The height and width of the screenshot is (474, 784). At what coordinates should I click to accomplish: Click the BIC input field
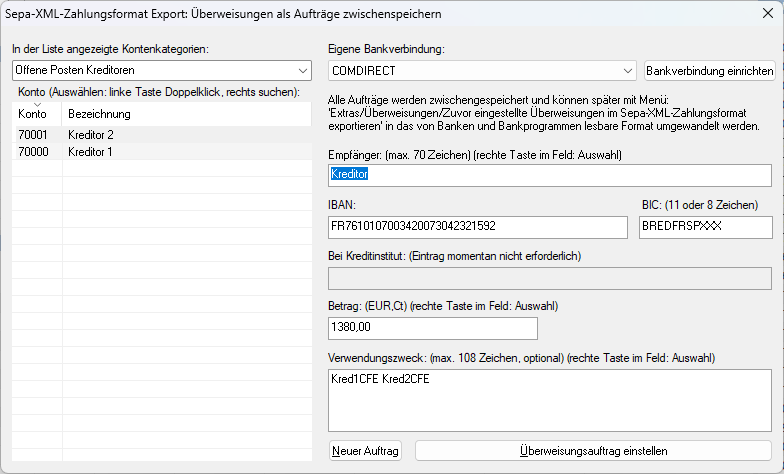[x=706, y=228]
